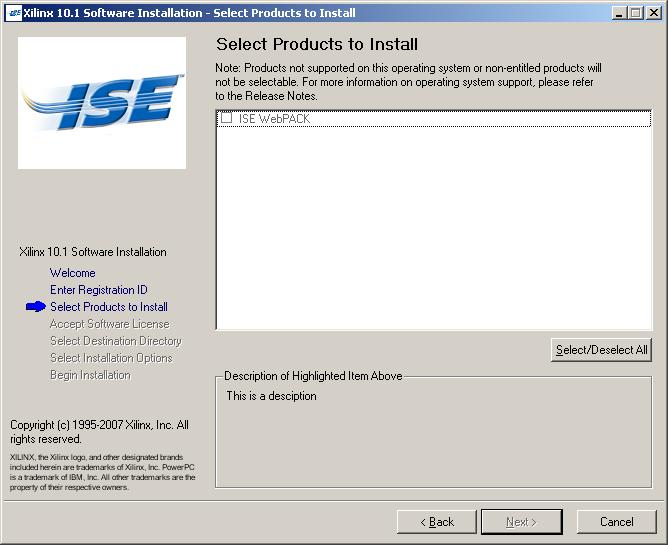Screen dimensions: 668x545
Task: Click the Select Destination Directory step
Action: 115,341
